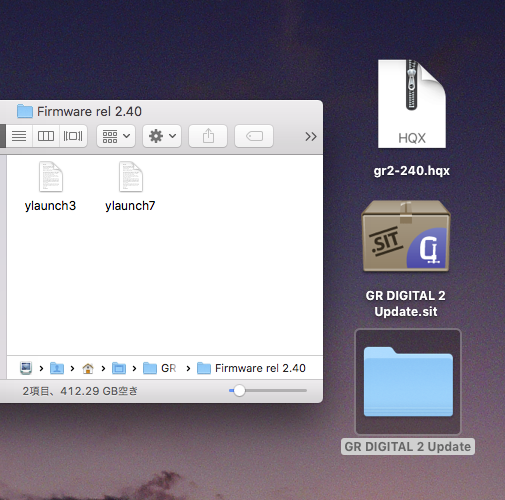Click the ylaunch7 file name
The height and width of the screenshot is (500, 505).
point(130,206)
